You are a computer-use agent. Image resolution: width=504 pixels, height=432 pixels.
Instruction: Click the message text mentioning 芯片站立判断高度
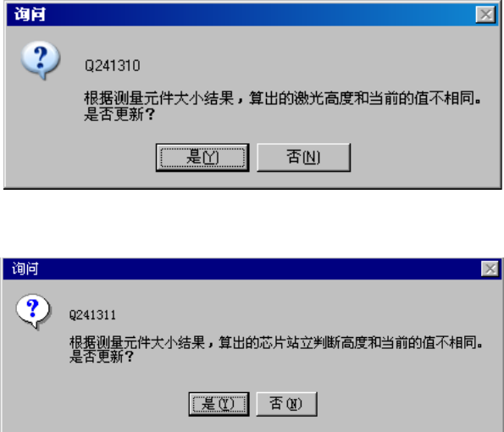(276, 343)
